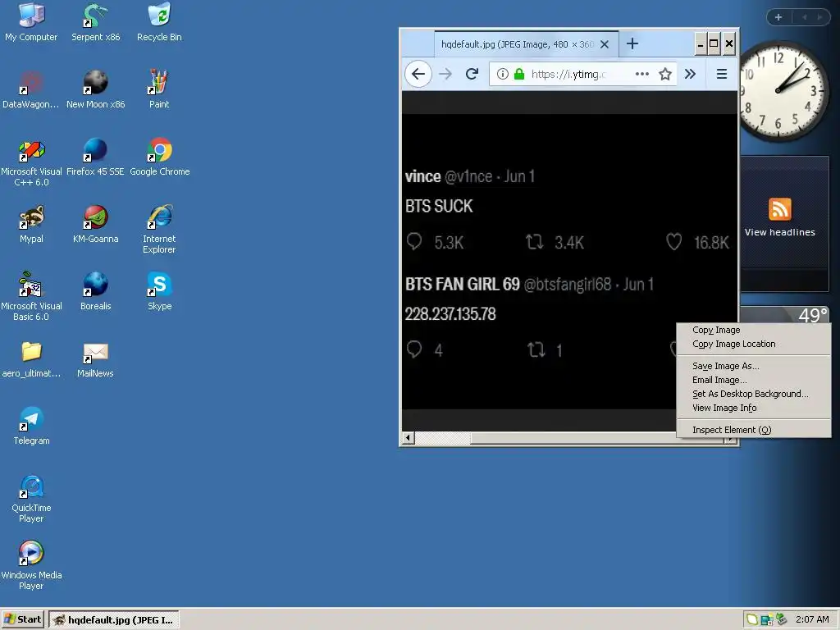Viewport: 840px width, 630px height.
Task: Open the aero_ultimat folder
Action: (31, 359)
